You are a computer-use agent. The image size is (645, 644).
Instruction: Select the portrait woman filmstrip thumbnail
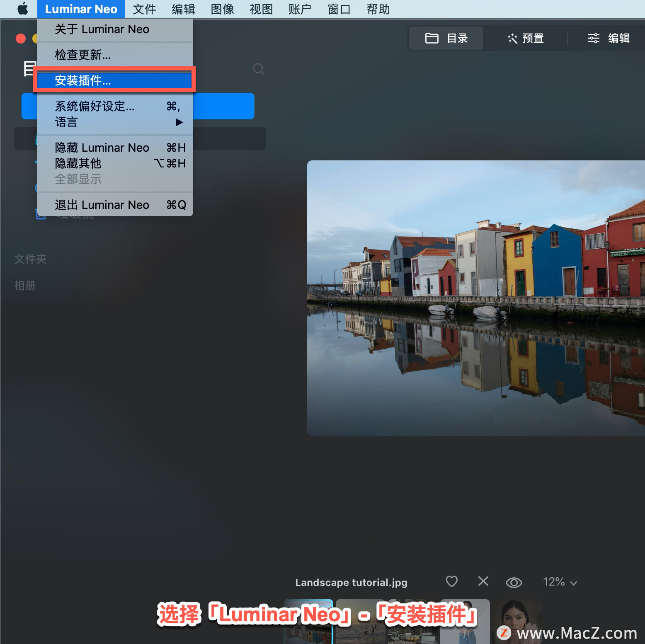[x=516, y=621]
